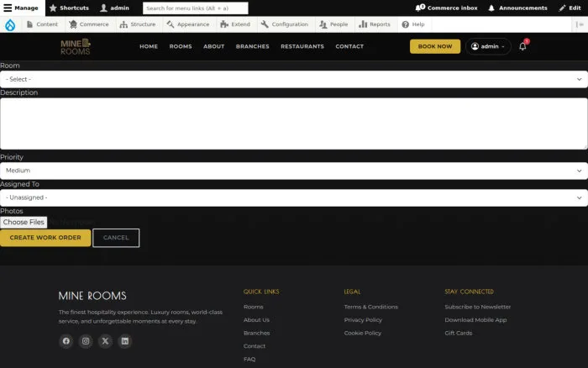Open the Reports admin menu
Image resolution: width=588 pixels, height=368 pixels.
[x=375, y=24]
